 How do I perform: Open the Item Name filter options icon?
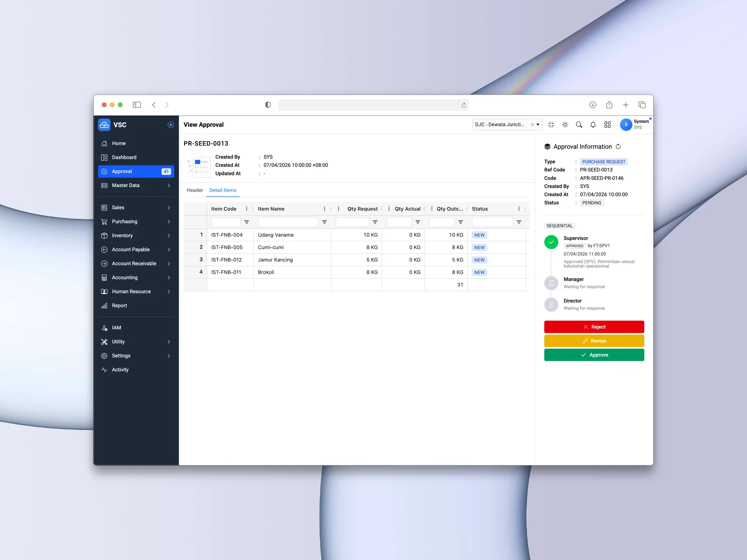[x=324, y=222]
